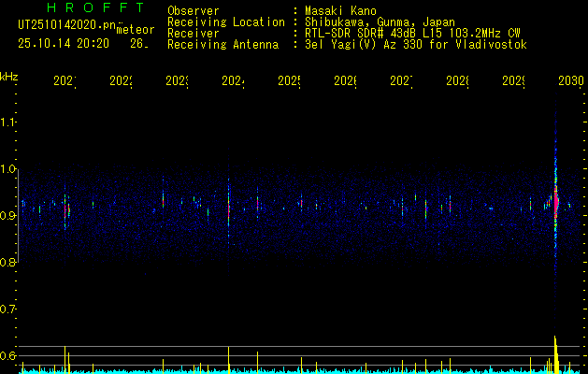
Task: Click the kHz axis unit label
Action: (9, 77)
